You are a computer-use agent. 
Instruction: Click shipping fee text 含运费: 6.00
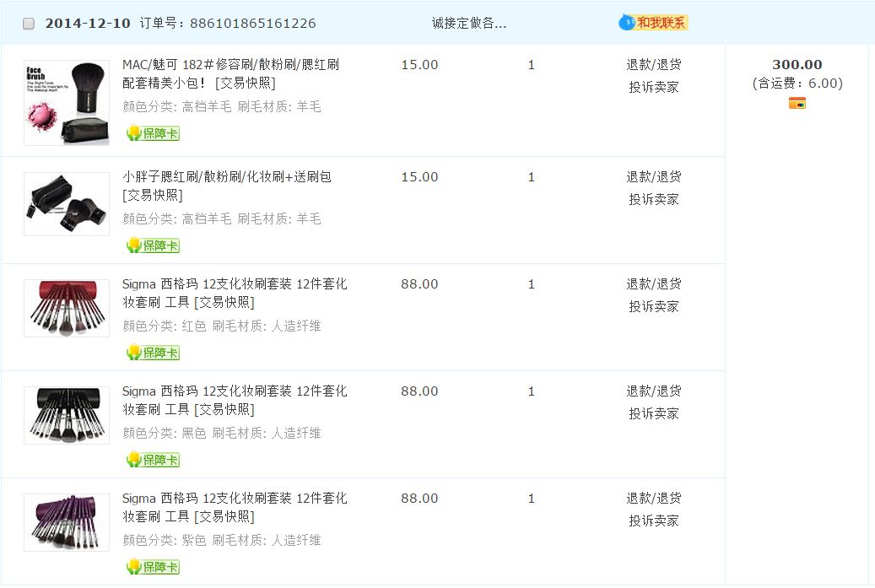click(x=797, y=84)
